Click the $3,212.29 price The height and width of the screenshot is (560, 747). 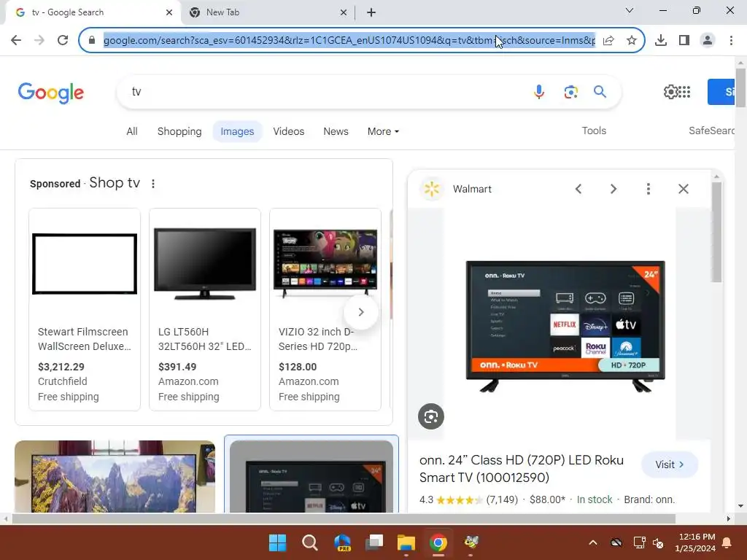pos(61,367)
